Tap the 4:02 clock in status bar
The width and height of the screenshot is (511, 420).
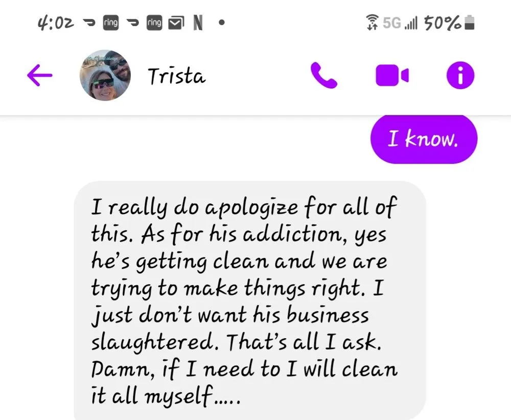pyautogui.click(x=56, y=23)
